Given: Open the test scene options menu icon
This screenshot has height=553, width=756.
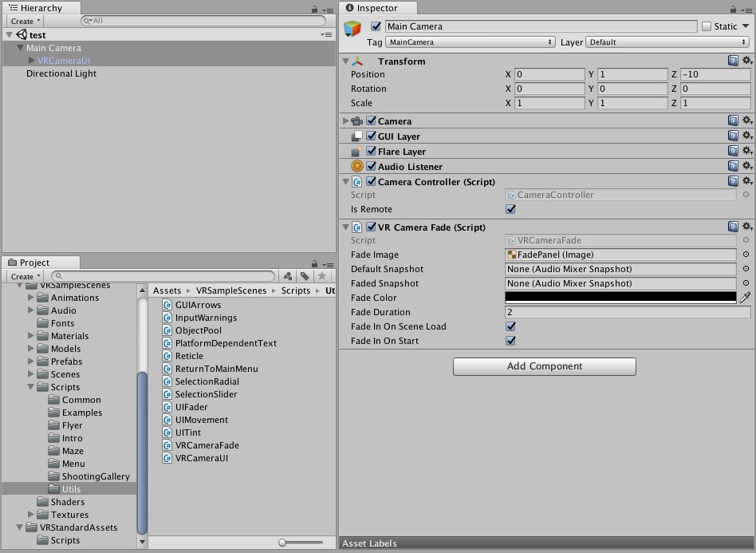Looking at the screenshot, I should tap(326, 35).
